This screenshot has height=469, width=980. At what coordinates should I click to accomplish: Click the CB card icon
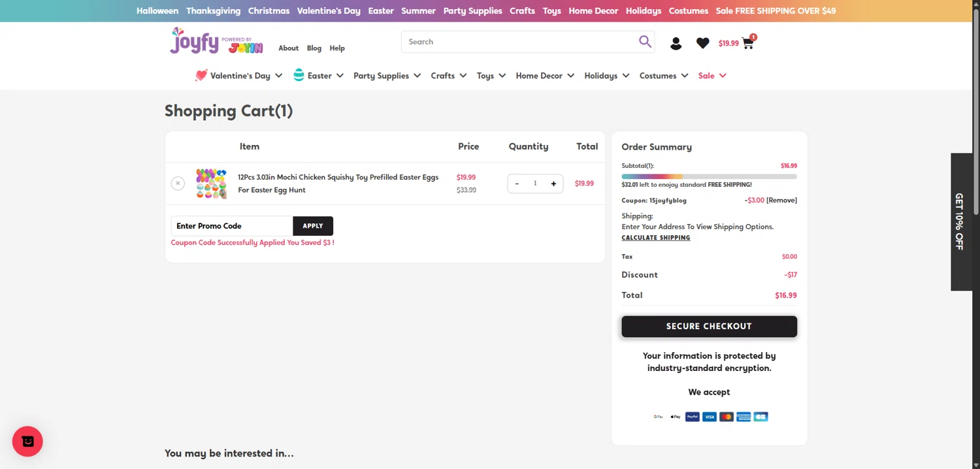click(760, 417)
